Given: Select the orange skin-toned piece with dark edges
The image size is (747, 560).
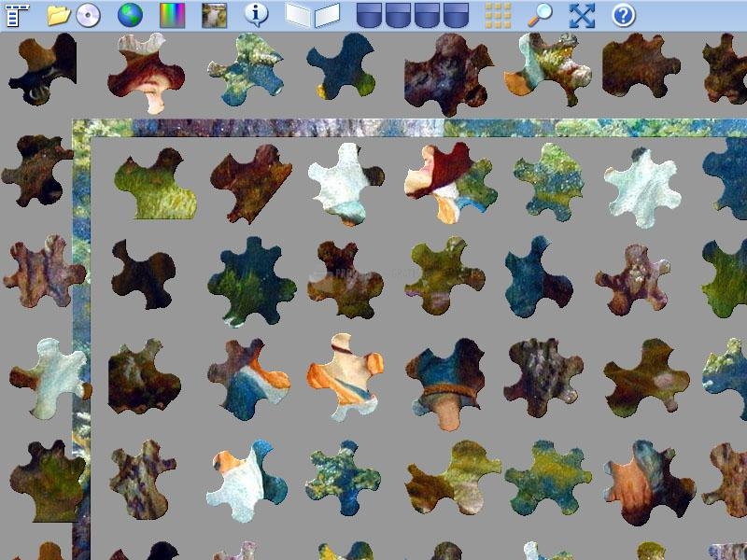Looking at the screenshot, I should point(649,483).
